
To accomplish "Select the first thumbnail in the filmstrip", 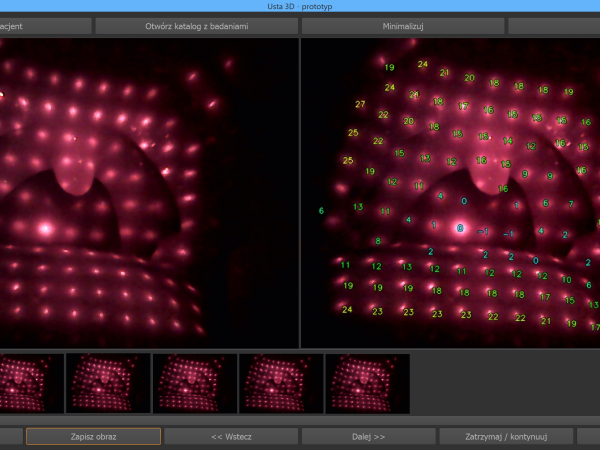I will click(30, 382).
